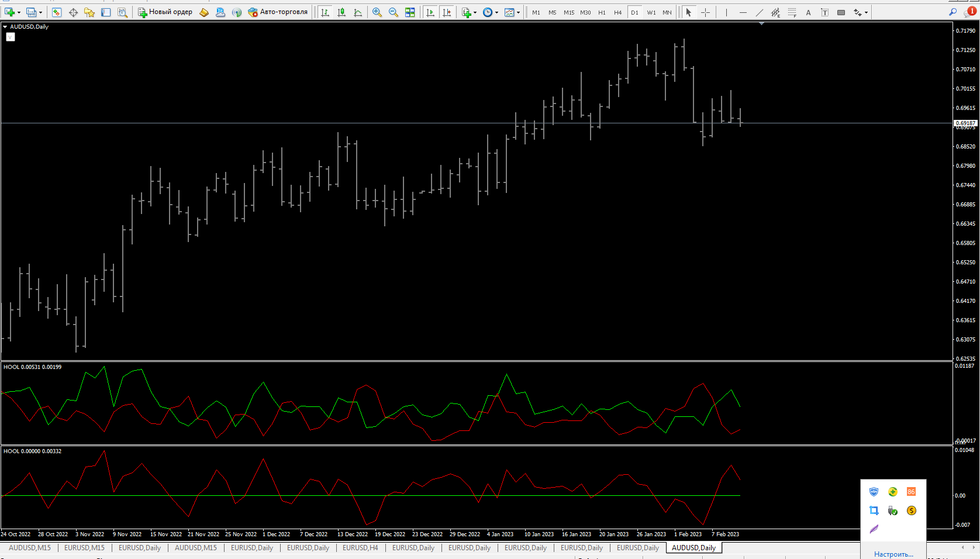Open the Templates icon
Viewport: 980px width, 559px height.
click(x=509, y=12)
